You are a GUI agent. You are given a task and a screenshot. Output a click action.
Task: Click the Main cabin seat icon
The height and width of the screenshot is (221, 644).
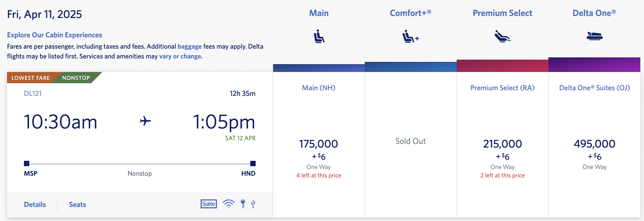[x=319, y=36]
